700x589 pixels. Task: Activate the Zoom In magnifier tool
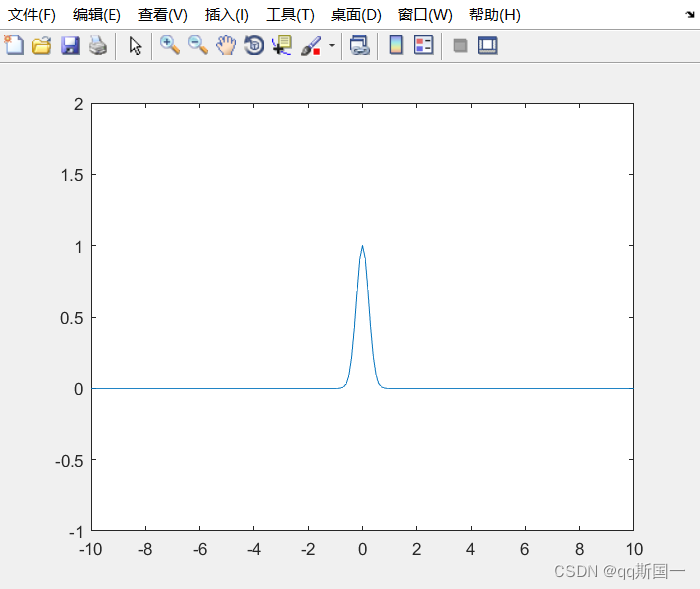(x=170, y=45)
